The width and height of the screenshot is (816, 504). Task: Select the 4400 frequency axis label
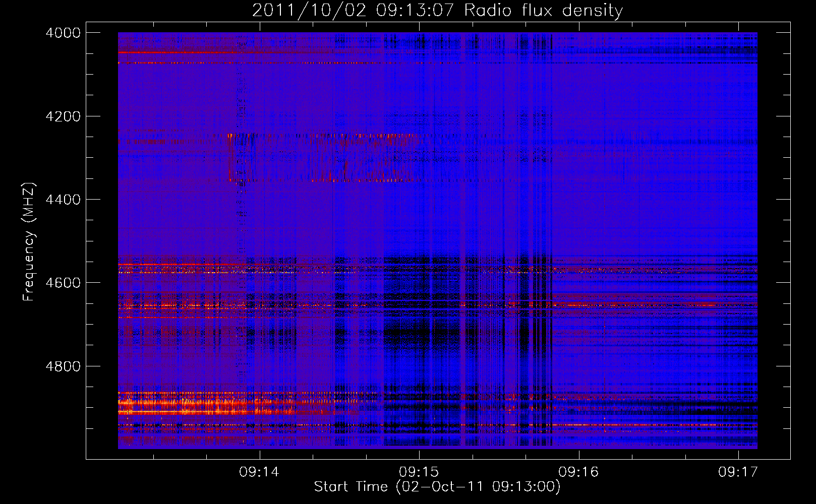point(63,200)
